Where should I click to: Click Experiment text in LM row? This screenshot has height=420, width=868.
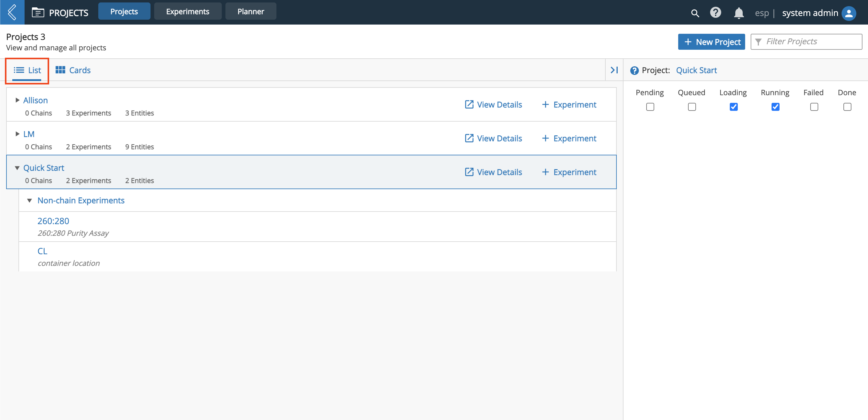575,138
